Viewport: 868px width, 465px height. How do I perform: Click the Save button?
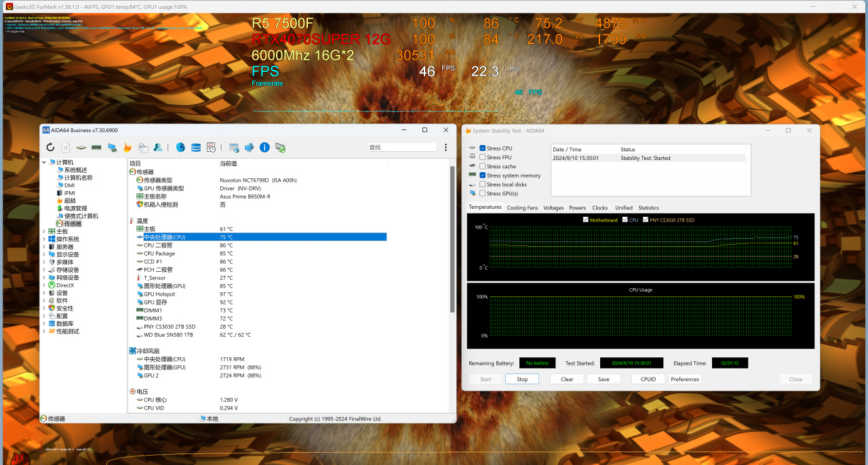pyautogui.click(x=604, y=379)
